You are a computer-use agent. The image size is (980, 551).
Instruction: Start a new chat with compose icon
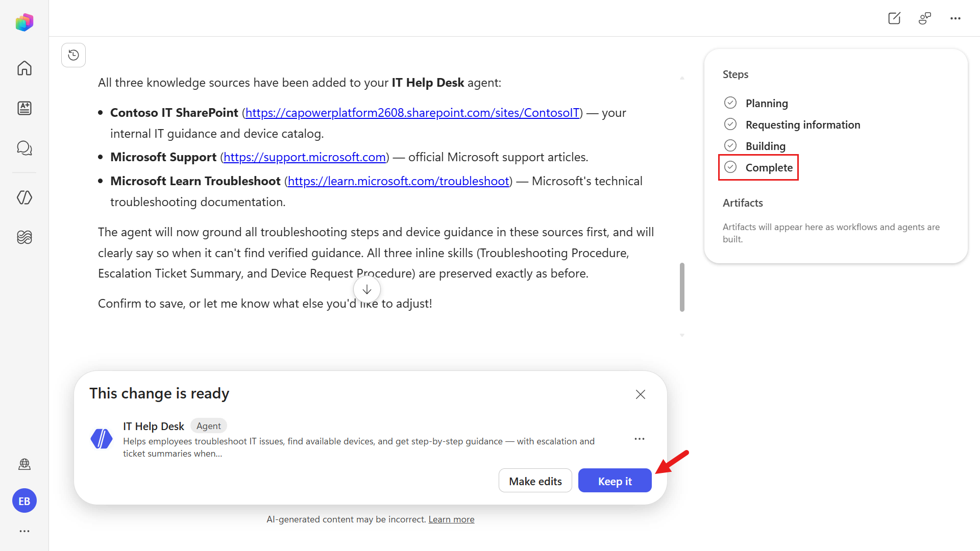pyautogui.click(x=894, y=18)
